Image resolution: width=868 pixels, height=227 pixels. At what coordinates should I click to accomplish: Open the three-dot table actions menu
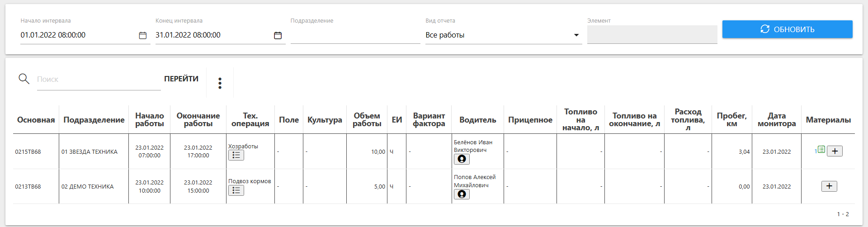220,83
